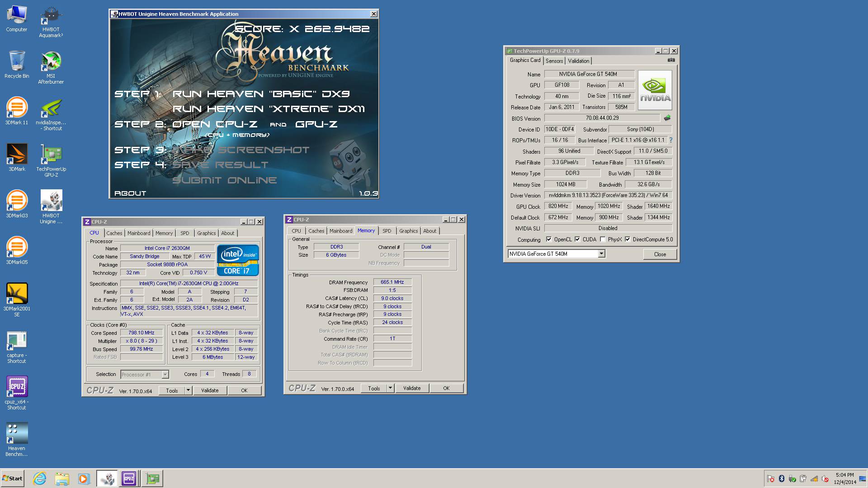Click the GPU-Z BIOS save chip icon

667,118
